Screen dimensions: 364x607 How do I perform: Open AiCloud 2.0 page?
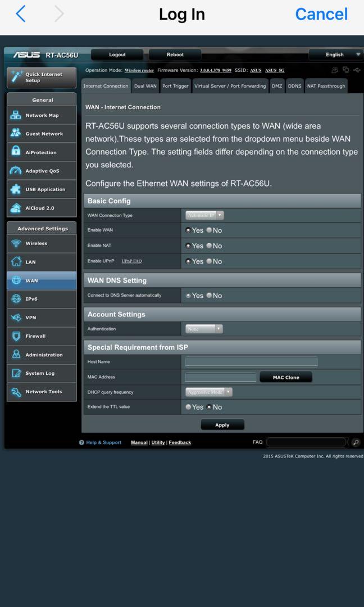point(42,209)
